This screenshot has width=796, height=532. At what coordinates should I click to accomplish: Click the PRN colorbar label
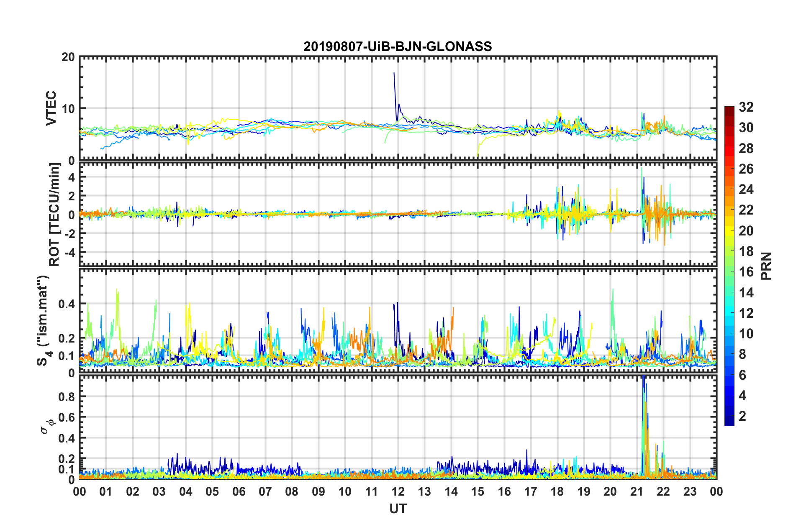point(766,266)
